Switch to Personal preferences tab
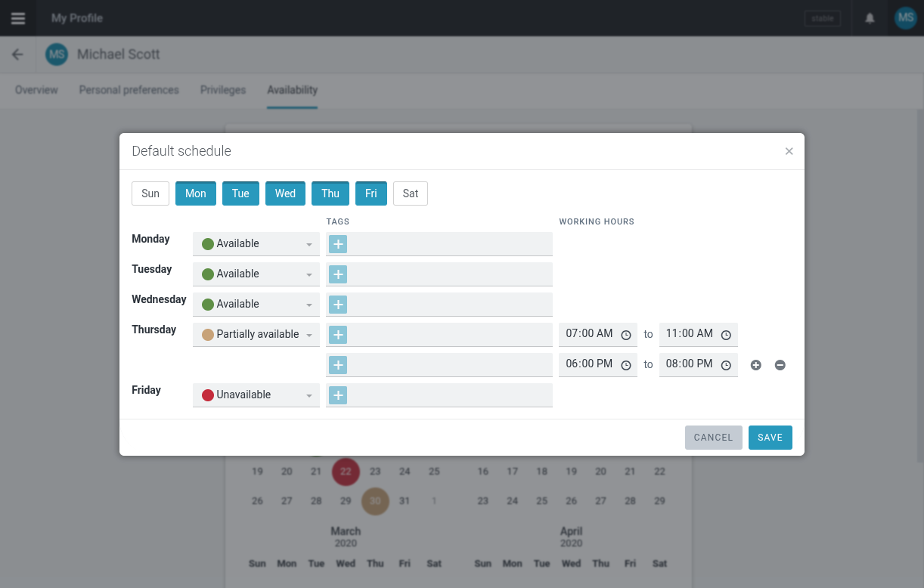This screenshot has height=588, width=924. click(x=129, y=90)
